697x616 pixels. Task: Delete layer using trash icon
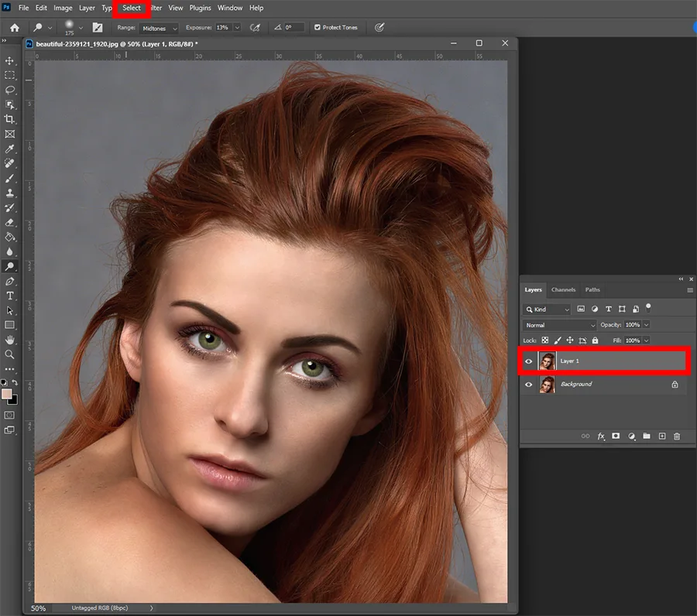[x=677, y=436]
